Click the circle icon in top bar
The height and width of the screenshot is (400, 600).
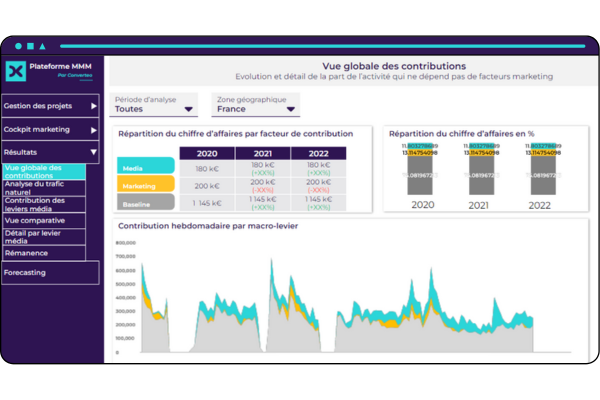click(x=18, y=46)
